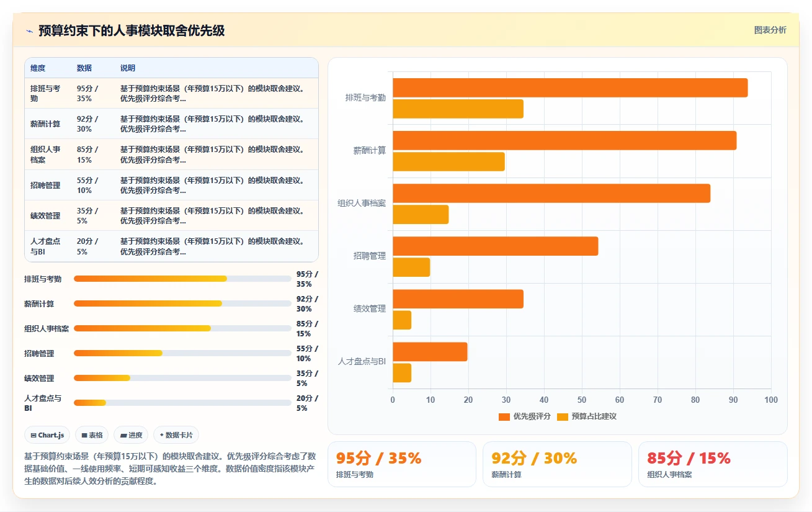Click the 人才盘点与BI chart axis label
The image size is (812, 512).
point(362,361)
